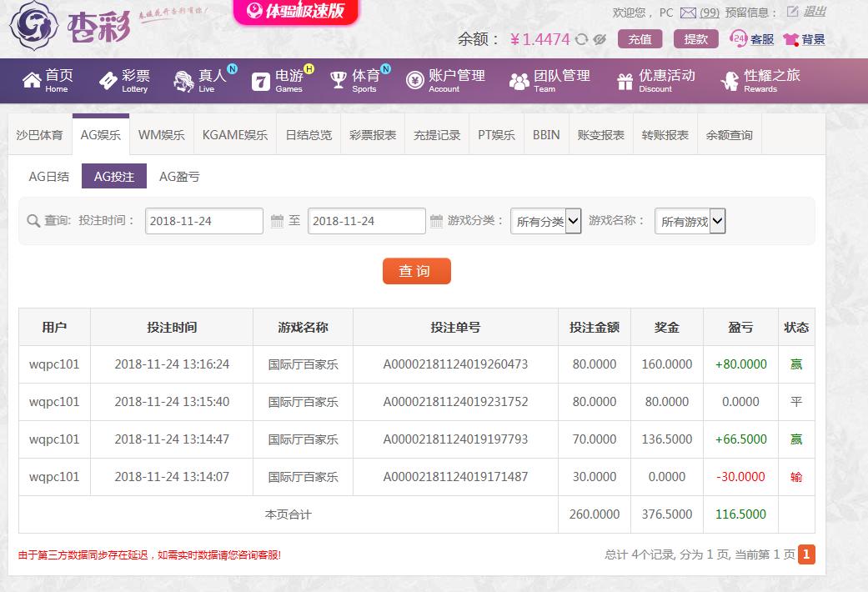Screen dimensions: 868x592
Task: Click the 提款 withdraw button
Action: coord(696,39)
